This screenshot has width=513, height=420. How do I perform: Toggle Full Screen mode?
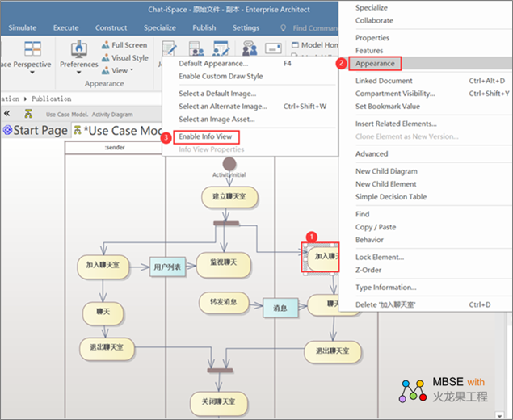tap(124, 44)
